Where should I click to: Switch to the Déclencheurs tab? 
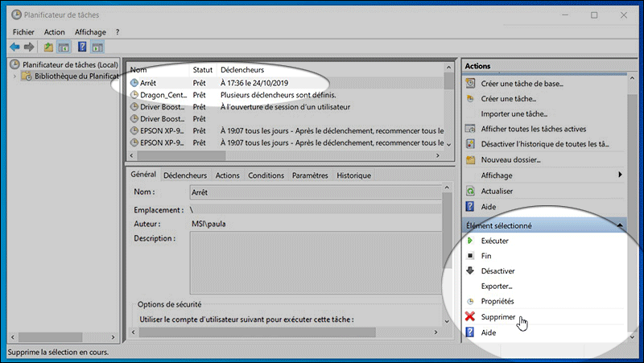click(185, 175)
